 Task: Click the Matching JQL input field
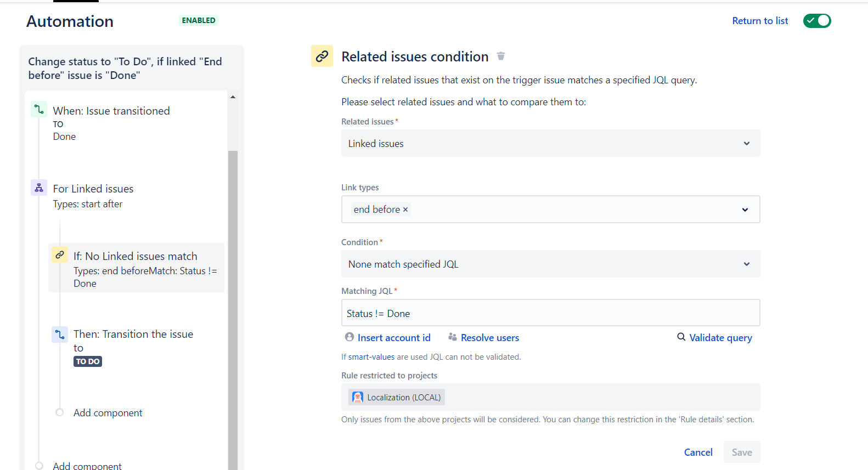click(x=550, y=313)
